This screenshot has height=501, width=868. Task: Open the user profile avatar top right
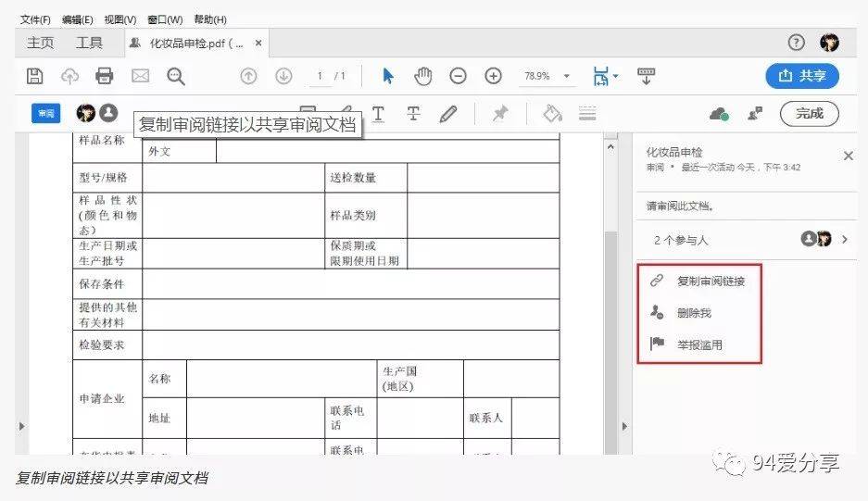pos(829,43)
